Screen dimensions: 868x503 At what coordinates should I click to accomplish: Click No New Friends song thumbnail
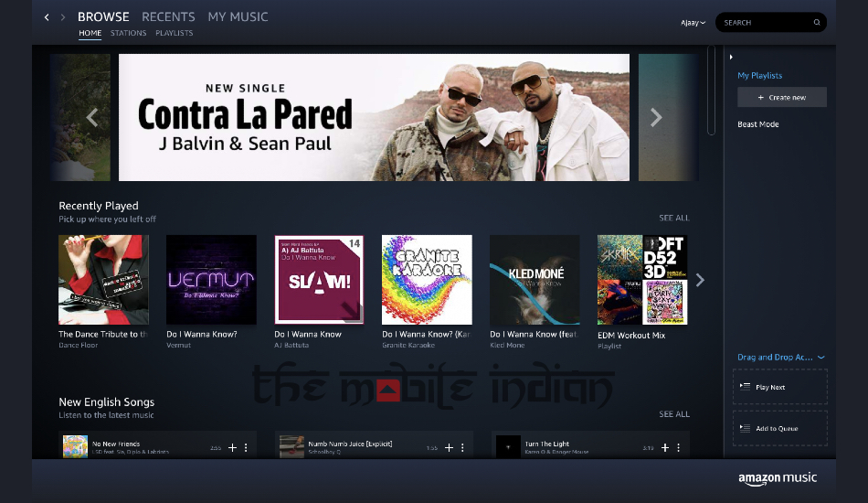pos(75,446)
